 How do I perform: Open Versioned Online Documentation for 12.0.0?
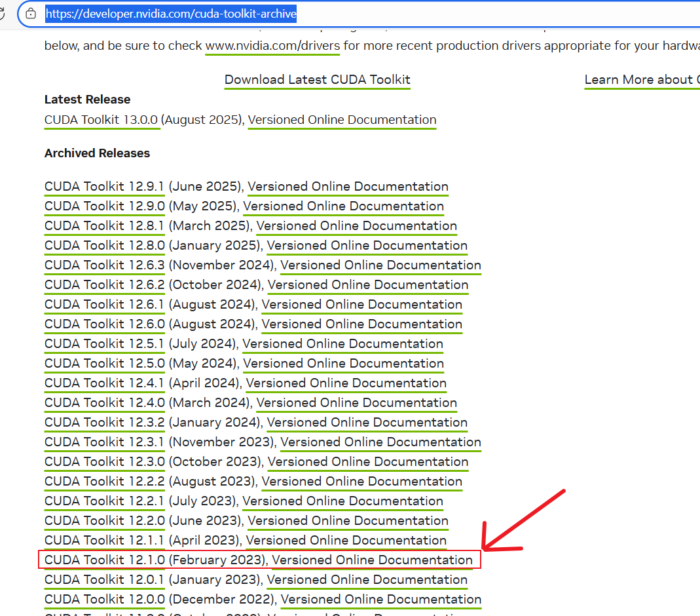[381, 599]
